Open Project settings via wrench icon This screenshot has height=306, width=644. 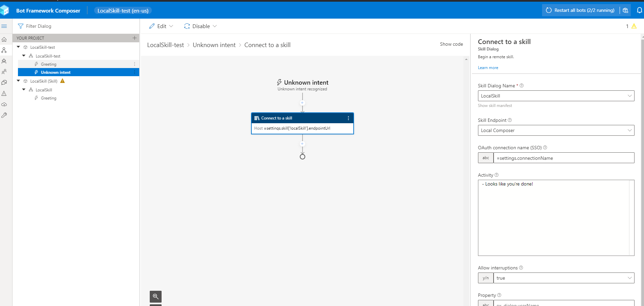coord(4,115)
